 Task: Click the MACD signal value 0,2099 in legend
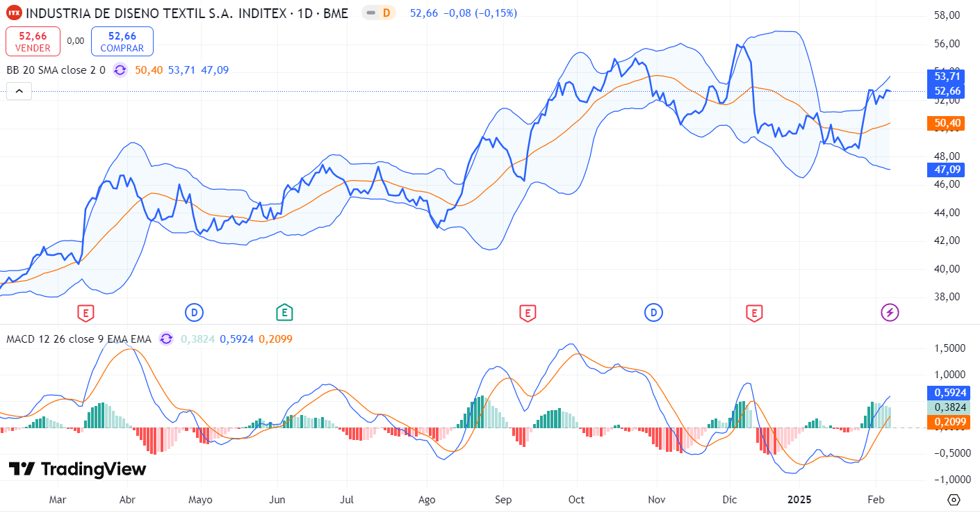[x=275, y=339]
